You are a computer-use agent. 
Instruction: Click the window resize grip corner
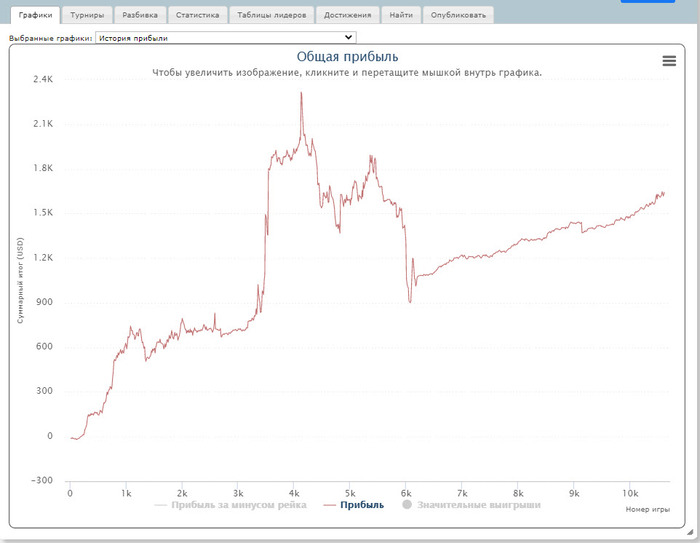tap(690, 532)
